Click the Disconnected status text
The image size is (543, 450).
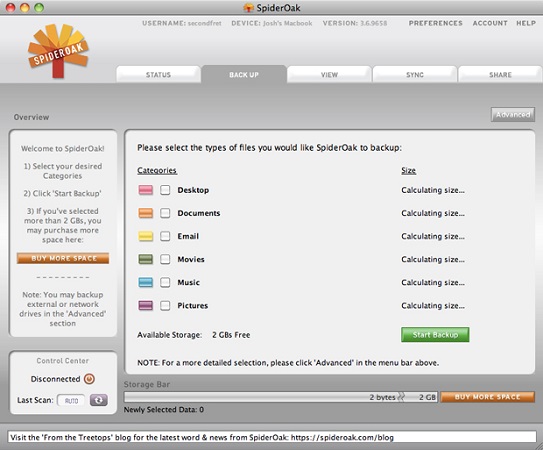[x=55, y=379]
